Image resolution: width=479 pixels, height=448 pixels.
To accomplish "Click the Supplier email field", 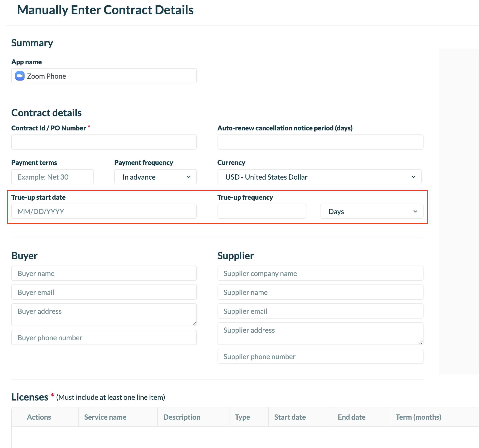I will 320,311.
